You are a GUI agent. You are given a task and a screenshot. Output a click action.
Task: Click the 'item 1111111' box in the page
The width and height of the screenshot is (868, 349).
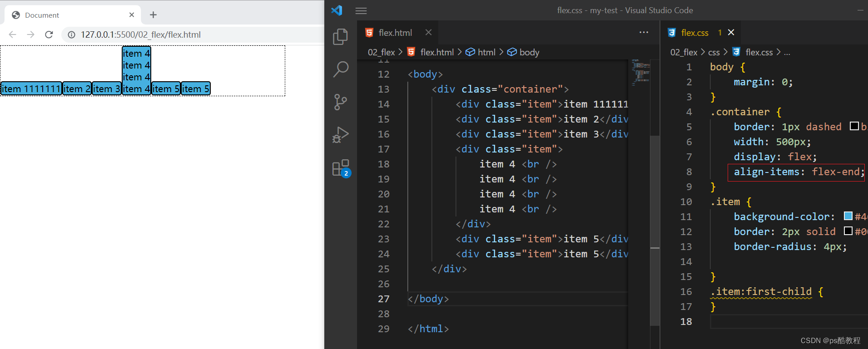pos(31,88)
